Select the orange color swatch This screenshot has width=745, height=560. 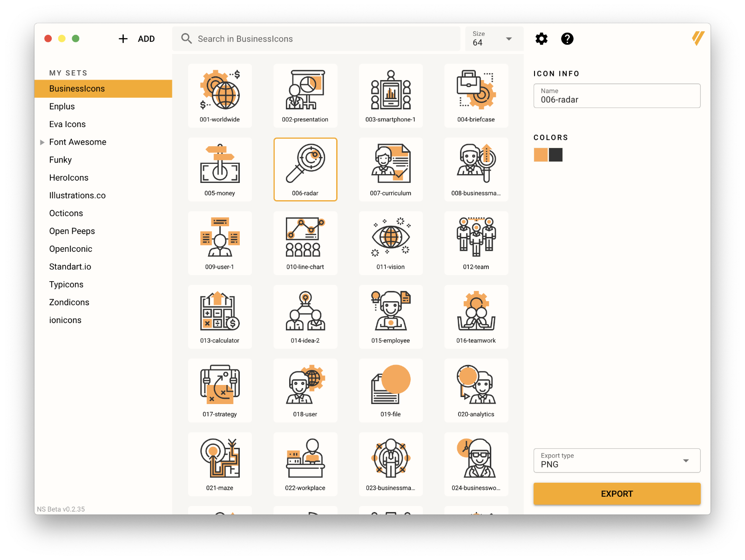click(x=540, y=155)
